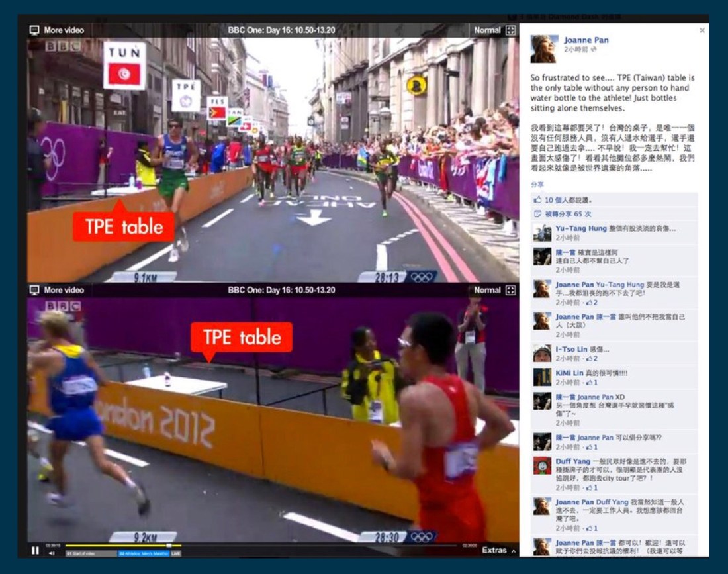Screen dimensions: 728x574
Task: Open the Normal size option in lower video
Action: (x=487, y=290)
